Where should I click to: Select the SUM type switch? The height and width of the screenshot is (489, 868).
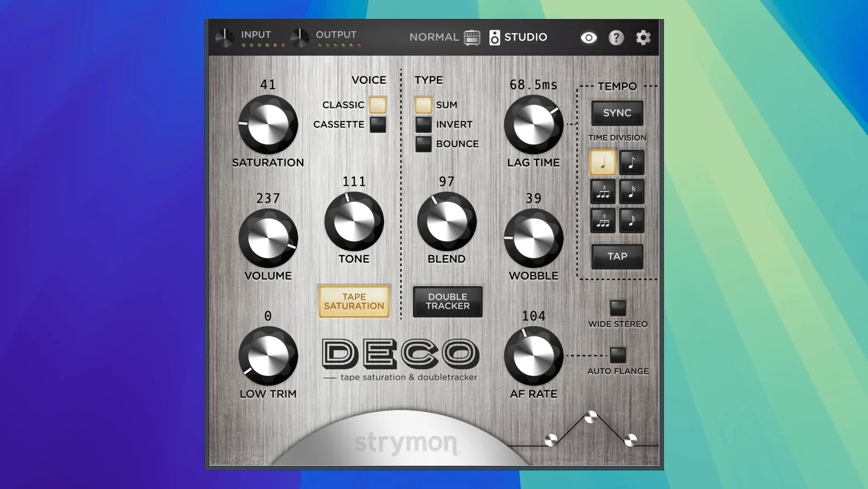click(x=423, y=105)
